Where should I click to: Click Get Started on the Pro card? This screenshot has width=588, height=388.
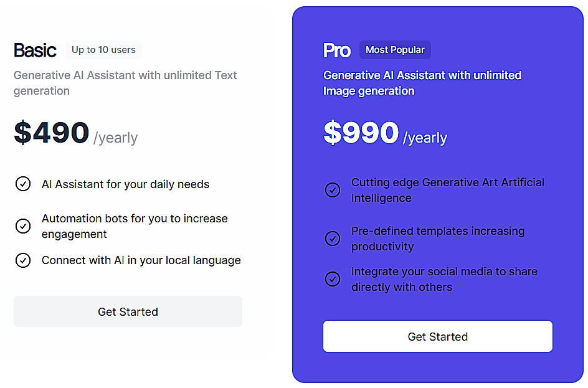437,336
